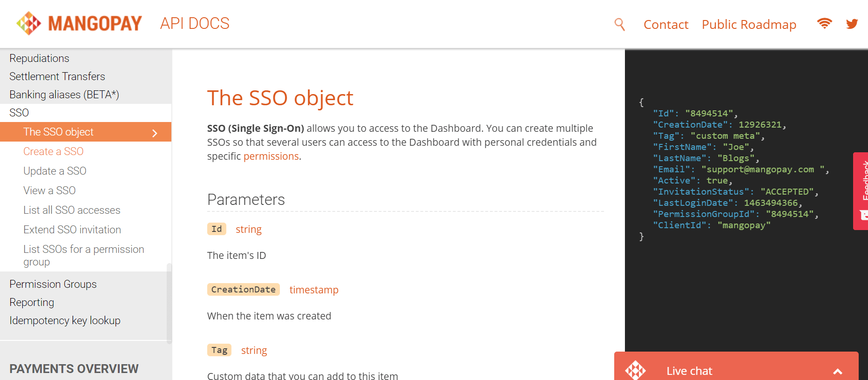Click the Mangopay logo icon

(x=29, y=23)
